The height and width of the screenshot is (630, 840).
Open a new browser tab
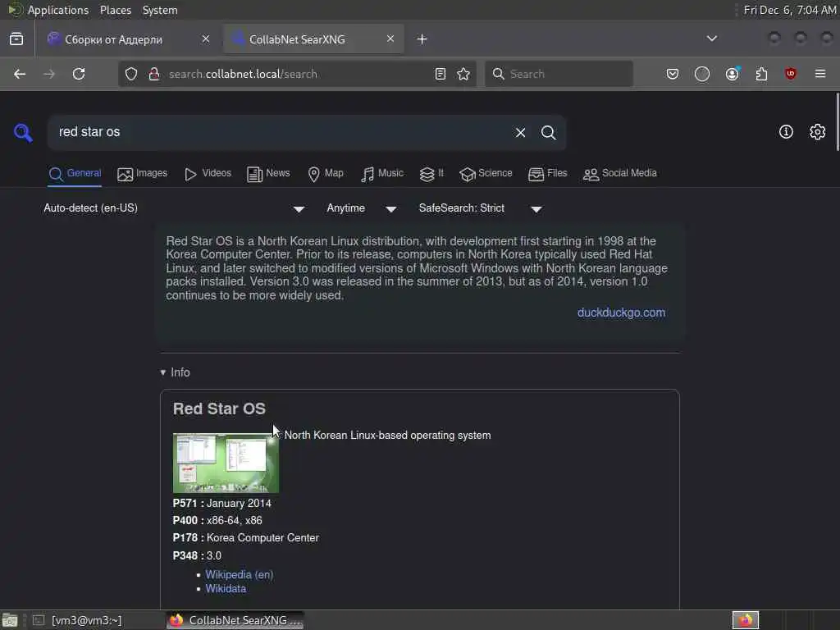(422, 39)
